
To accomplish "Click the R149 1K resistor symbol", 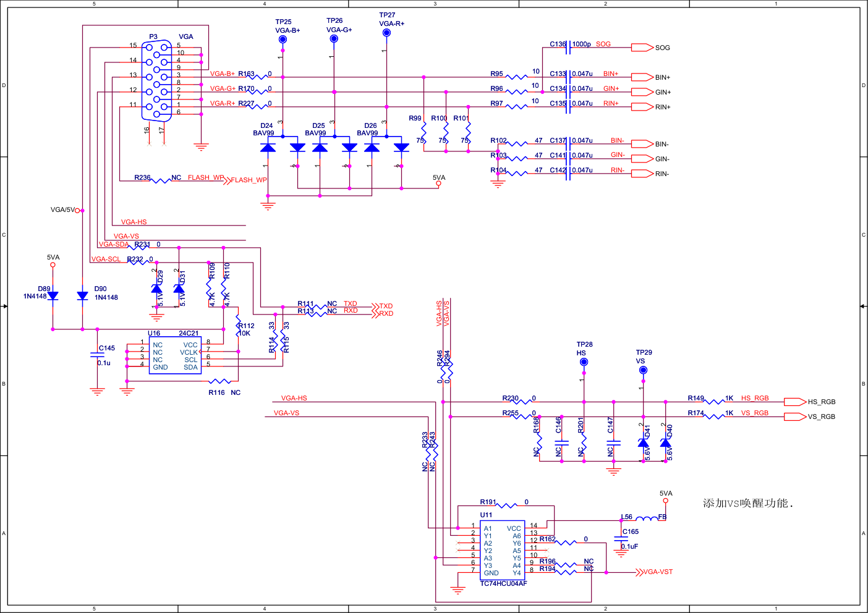I will pos(714,402).
